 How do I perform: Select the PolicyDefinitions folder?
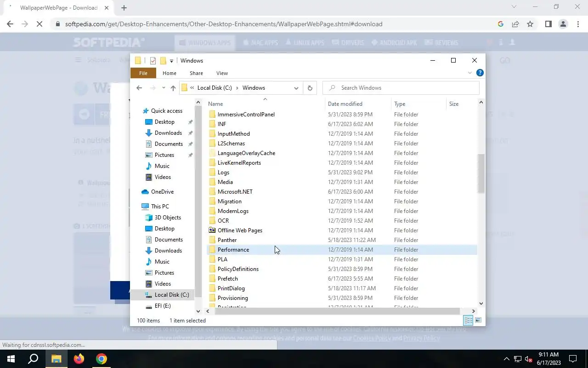(238, 269)
